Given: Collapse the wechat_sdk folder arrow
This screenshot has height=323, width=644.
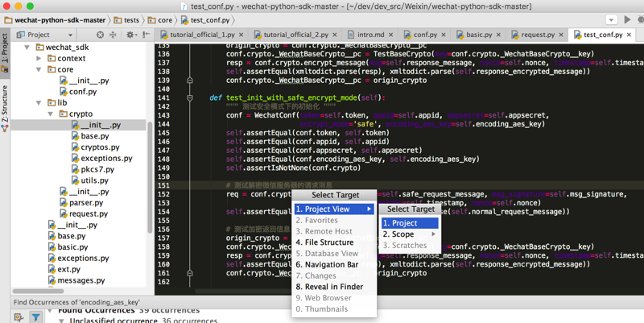Looking at the screenshot, I should coord(27,48).
